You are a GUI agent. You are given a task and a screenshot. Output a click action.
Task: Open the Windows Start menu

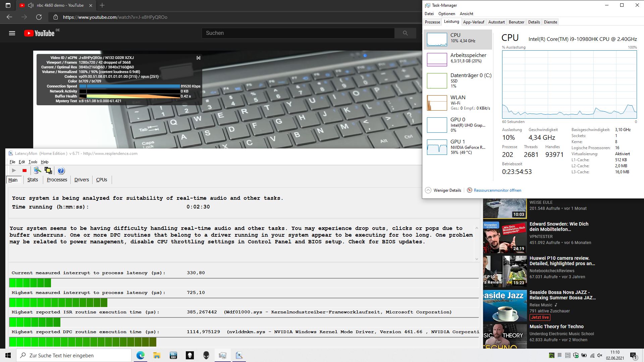(x=8, y=355)
